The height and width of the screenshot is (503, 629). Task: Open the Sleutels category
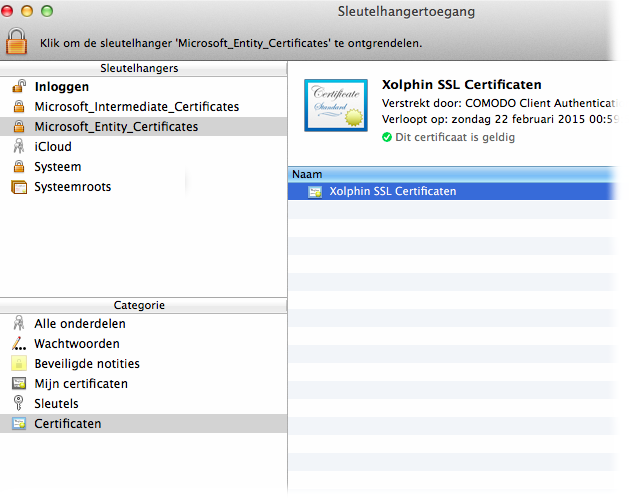(143, 404)
